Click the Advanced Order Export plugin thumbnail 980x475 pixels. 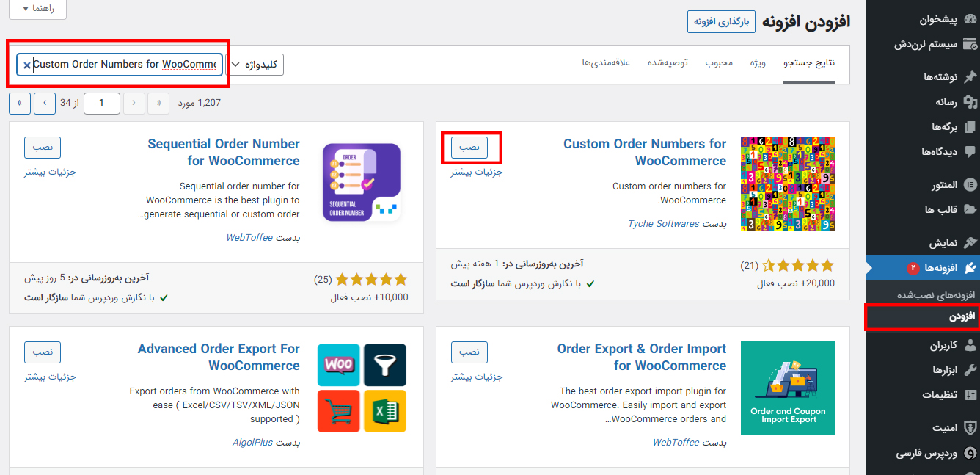(362, 388)
